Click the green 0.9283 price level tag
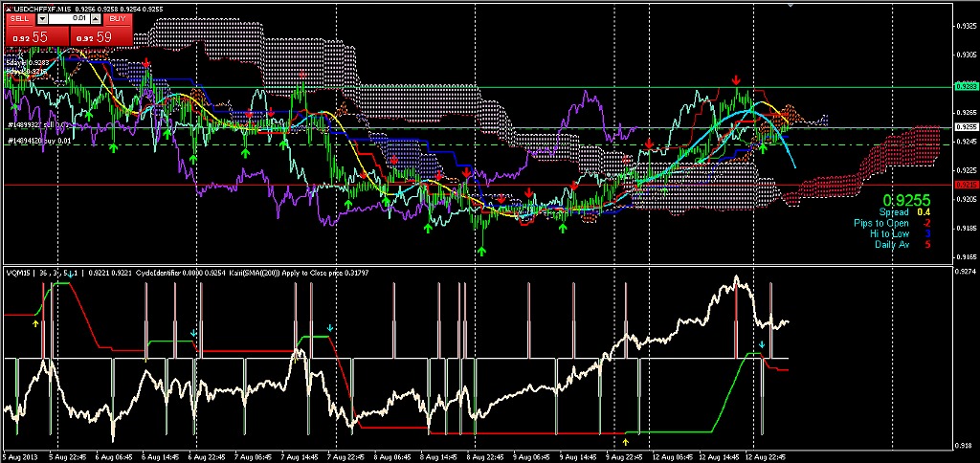 coord(966,86)
